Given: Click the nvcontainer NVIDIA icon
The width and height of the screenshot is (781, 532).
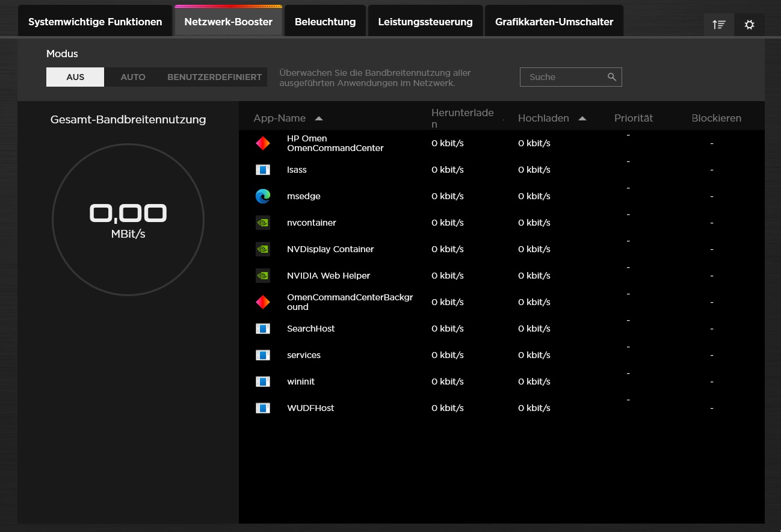Looking at the screenshot, I should click(263, 223).
